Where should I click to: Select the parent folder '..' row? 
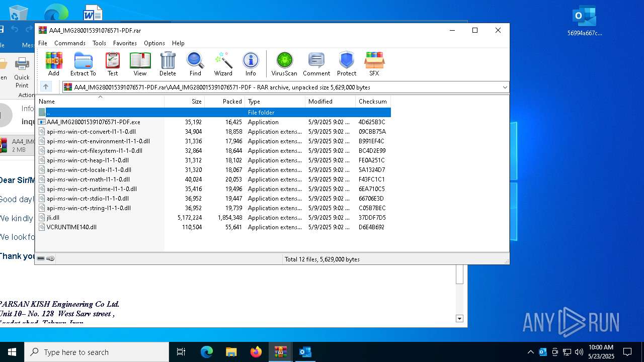pyautogui.click(x=213, y=113)
